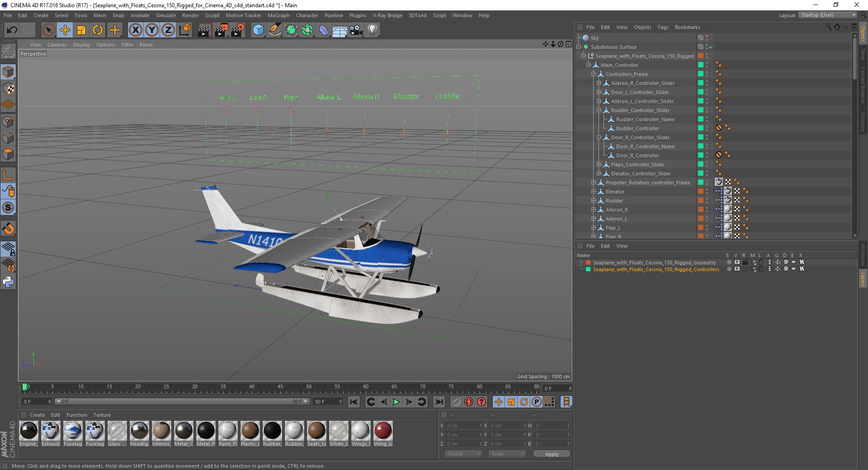
Task: Open the Deformer objects icon
Action: [x=324, y=30]
